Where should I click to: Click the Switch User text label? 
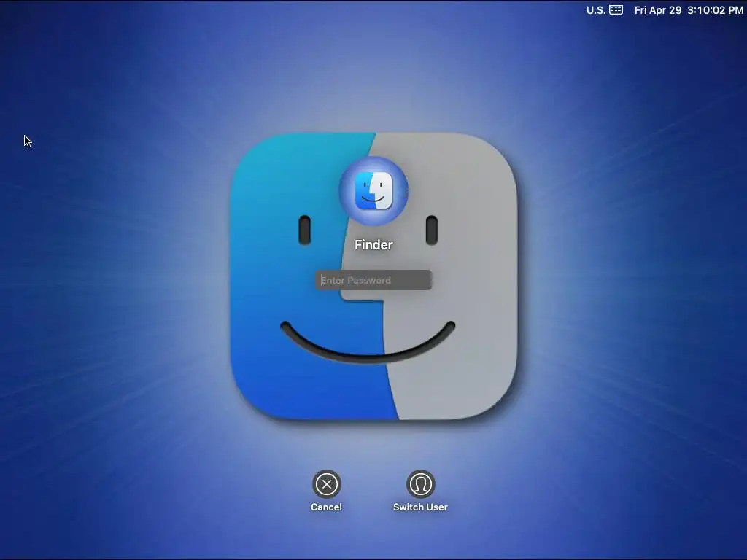click(421, 507)
